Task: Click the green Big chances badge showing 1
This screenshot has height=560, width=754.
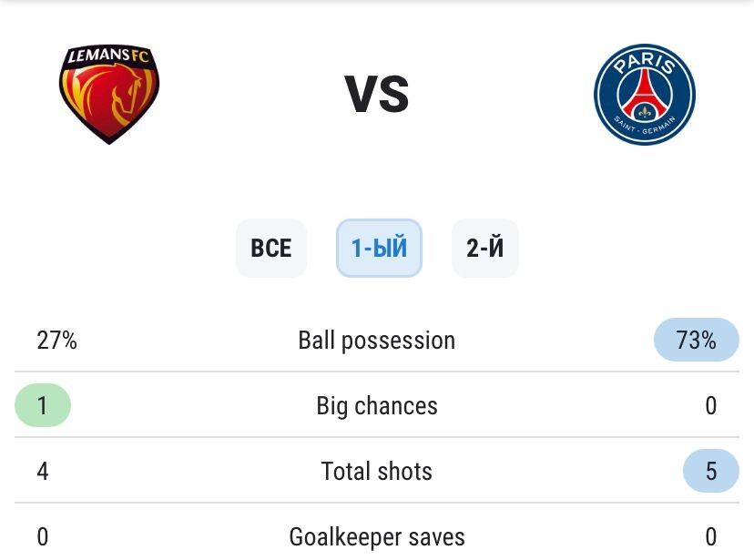Action: click(43, 405)
